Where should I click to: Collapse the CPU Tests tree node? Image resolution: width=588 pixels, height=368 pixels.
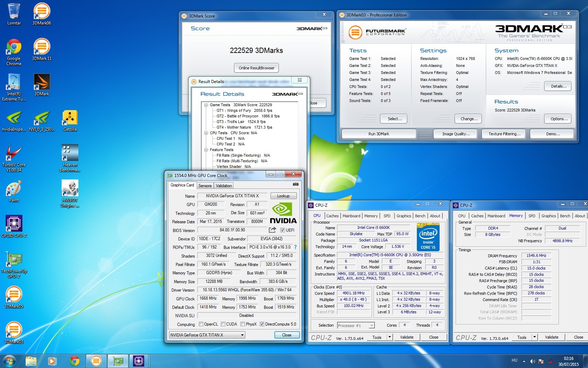tap(206, 133)
